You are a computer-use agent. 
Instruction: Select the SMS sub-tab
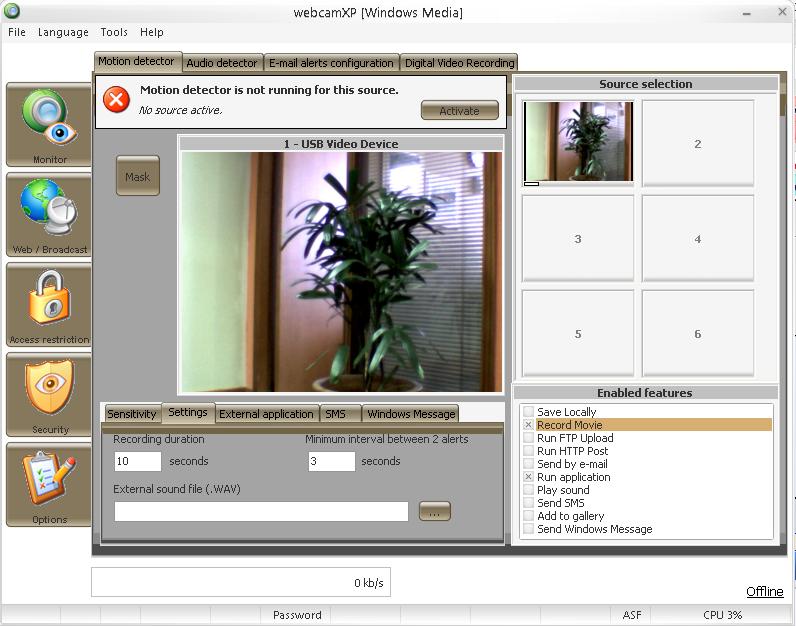[x=340, y=414]
